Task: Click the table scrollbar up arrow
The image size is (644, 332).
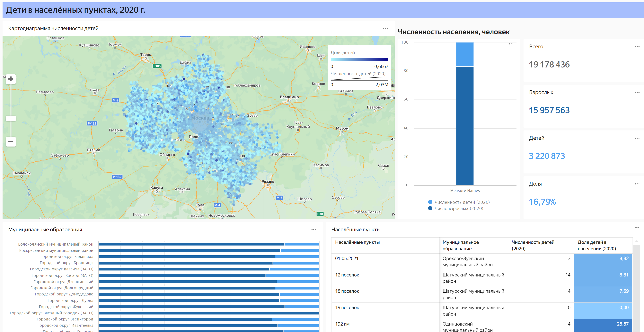Action: coord(637,241)
